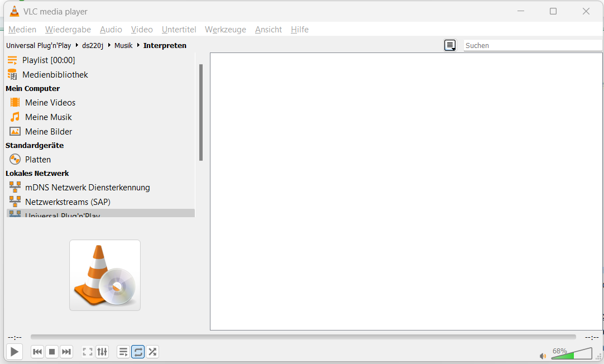
Task: Expand arrow after ds220j breadcrumb
Action: tap(109, 45)
